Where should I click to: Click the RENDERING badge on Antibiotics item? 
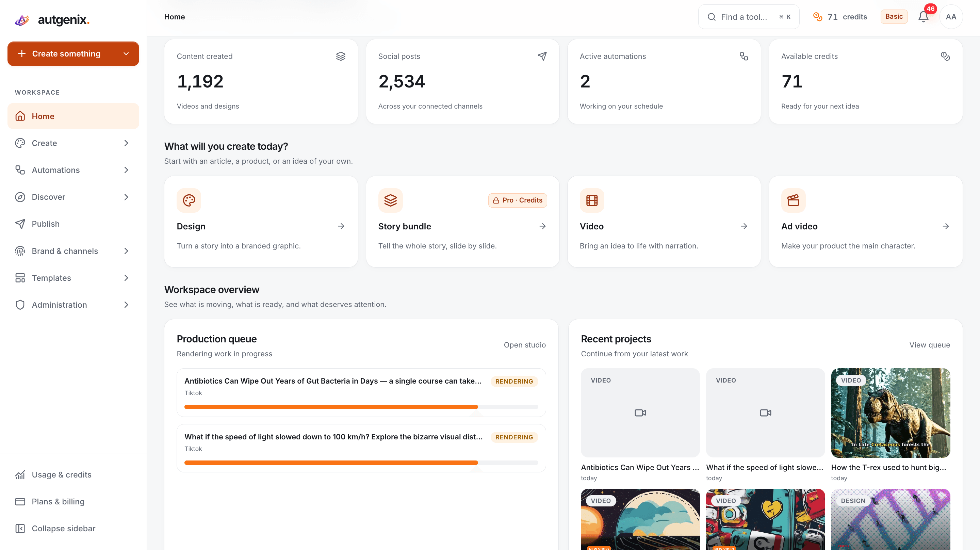tap(514, 382)
